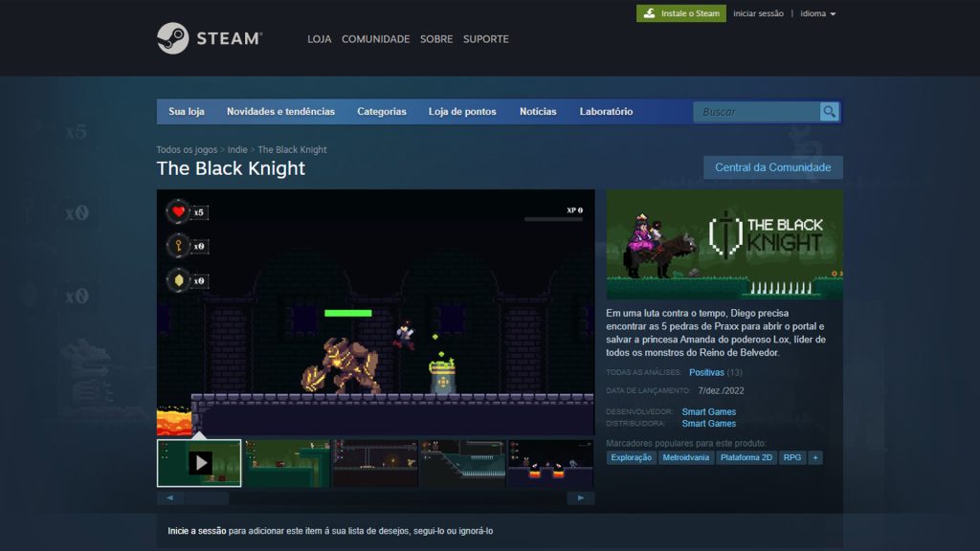Open the Notícias tab
This screenshot has height=551, width=980.
(538, 111)
